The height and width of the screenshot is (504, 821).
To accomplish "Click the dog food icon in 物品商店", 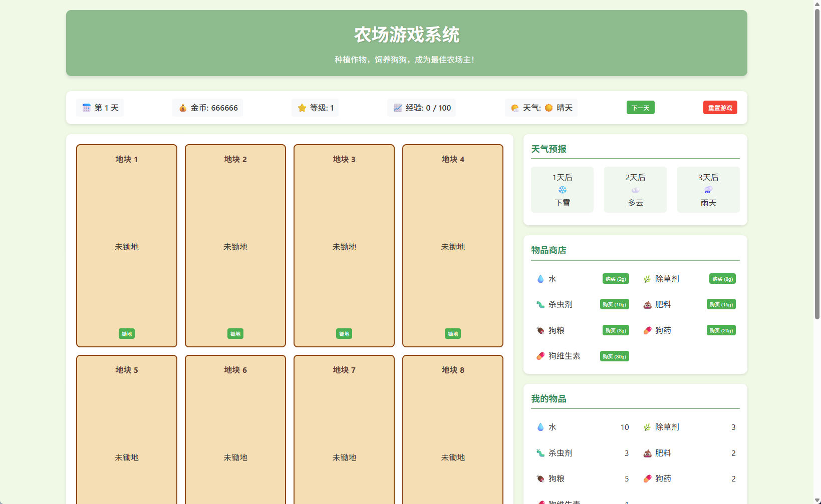I will click(540, 330).
